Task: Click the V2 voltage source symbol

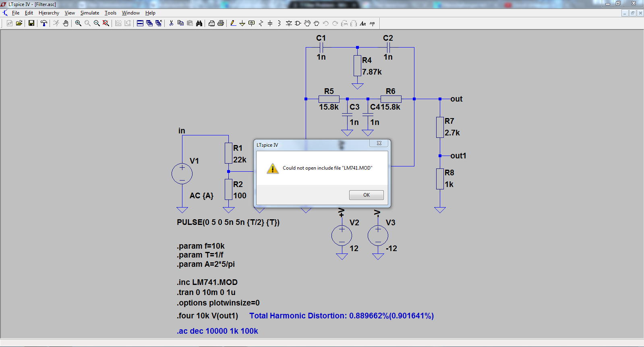Action: point(342,236)
